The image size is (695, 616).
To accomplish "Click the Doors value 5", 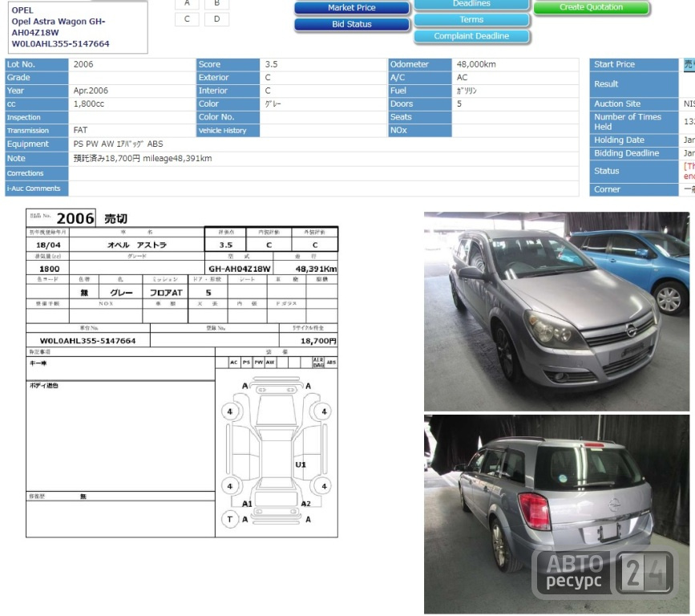I will 459,103.
